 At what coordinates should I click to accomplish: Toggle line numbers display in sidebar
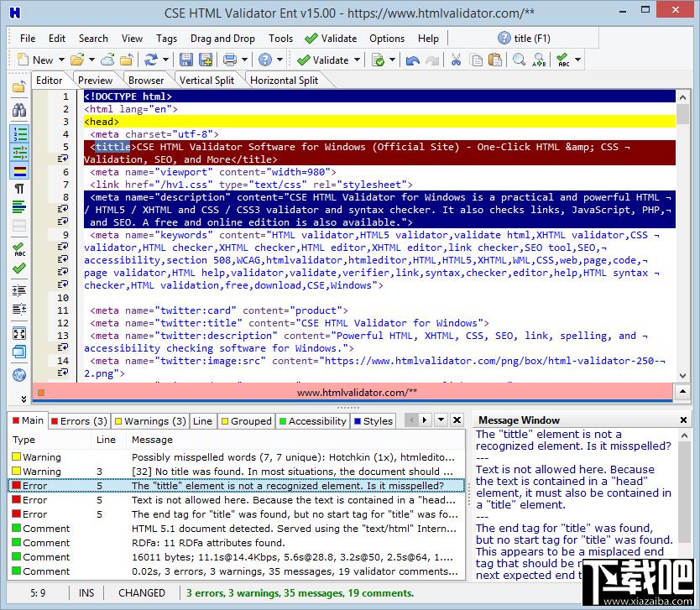click(x=19, y=134)
